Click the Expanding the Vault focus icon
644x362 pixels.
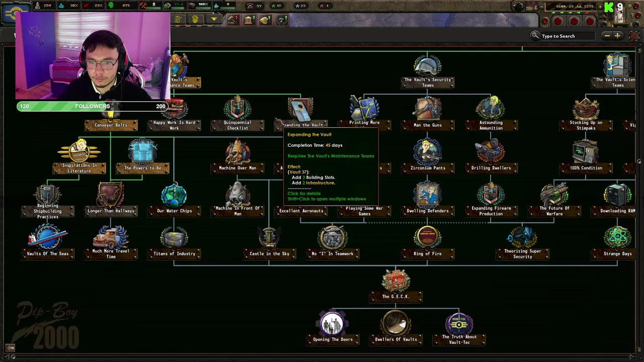tap(301, 109)
